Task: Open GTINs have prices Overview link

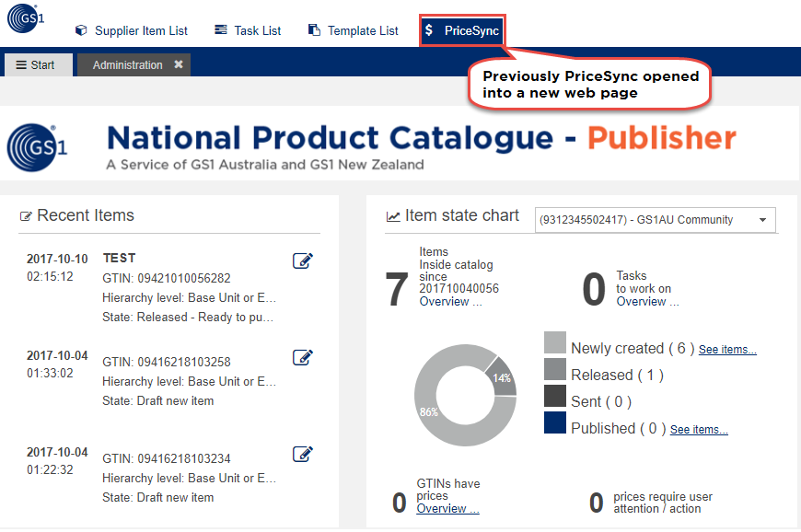Action: (447, 508)
